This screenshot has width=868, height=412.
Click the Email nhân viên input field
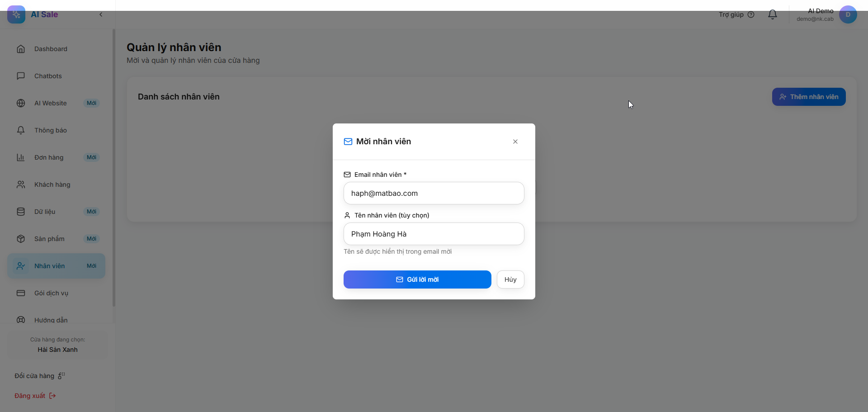pyautogui.click(x=434, y=193)
